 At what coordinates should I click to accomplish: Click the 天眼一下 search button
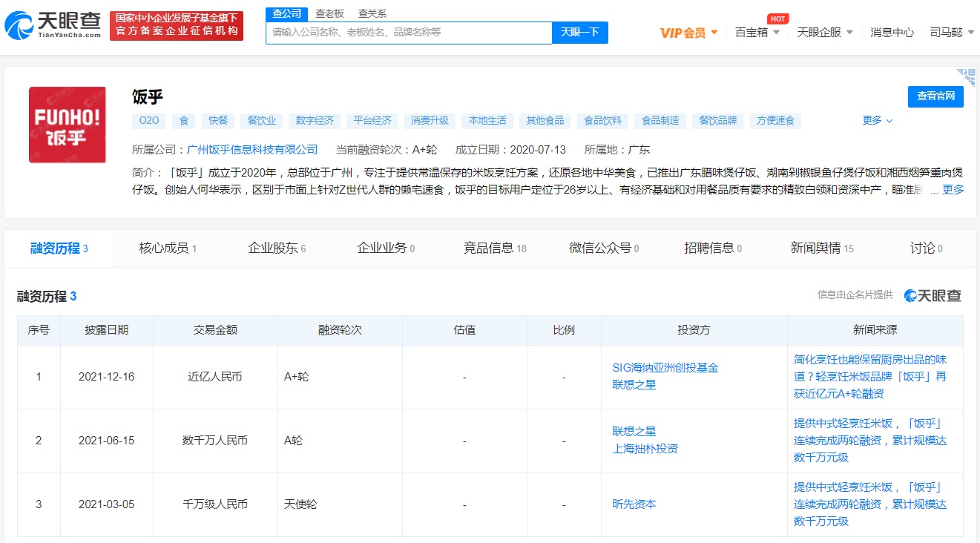pos(580,33)
